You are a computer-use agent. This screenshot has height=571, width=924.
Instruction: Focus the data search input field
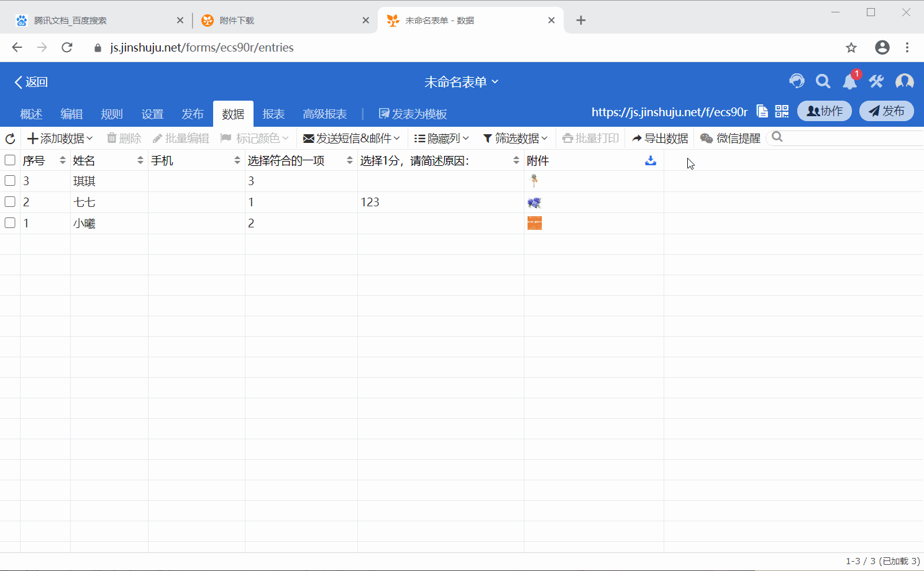coord(845,137)
